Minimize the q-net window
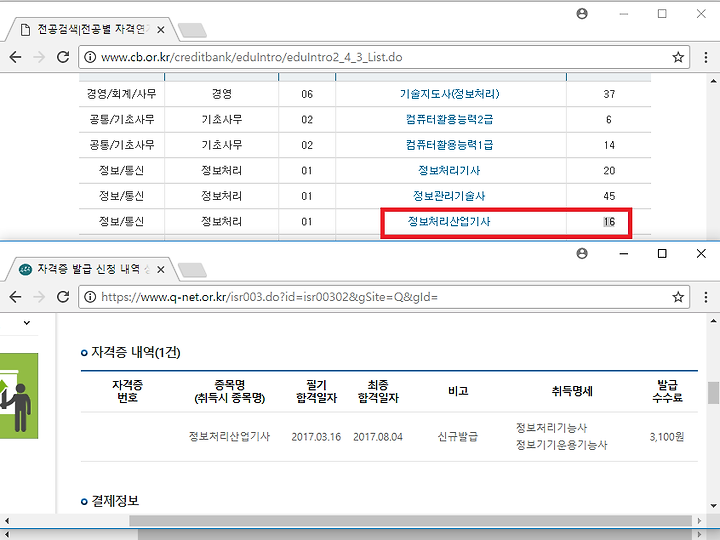 [x=624, y=253]
